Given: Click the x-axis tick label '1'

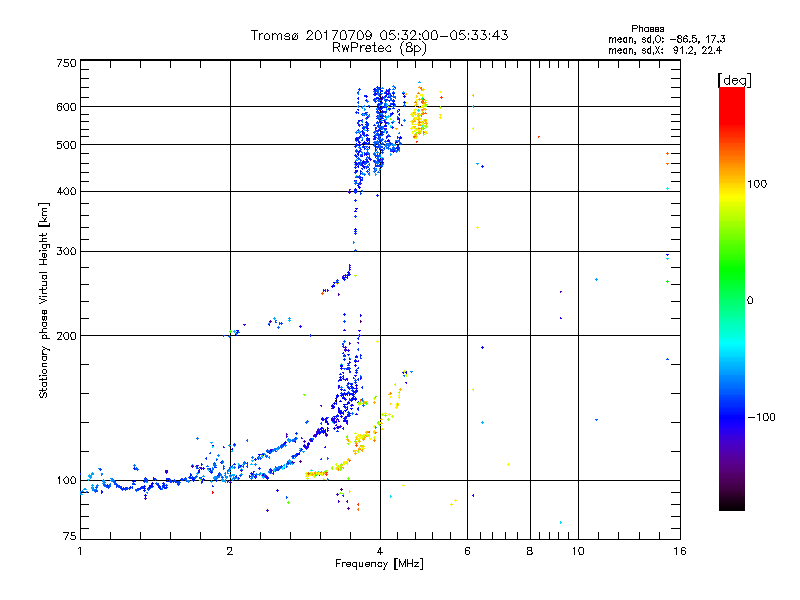Looking at the screenshot, I should click(80, 551).
